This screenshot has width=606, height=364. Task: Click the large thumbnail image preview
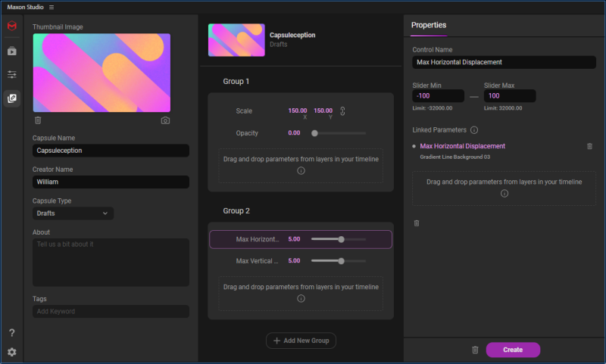coord(102,73)
